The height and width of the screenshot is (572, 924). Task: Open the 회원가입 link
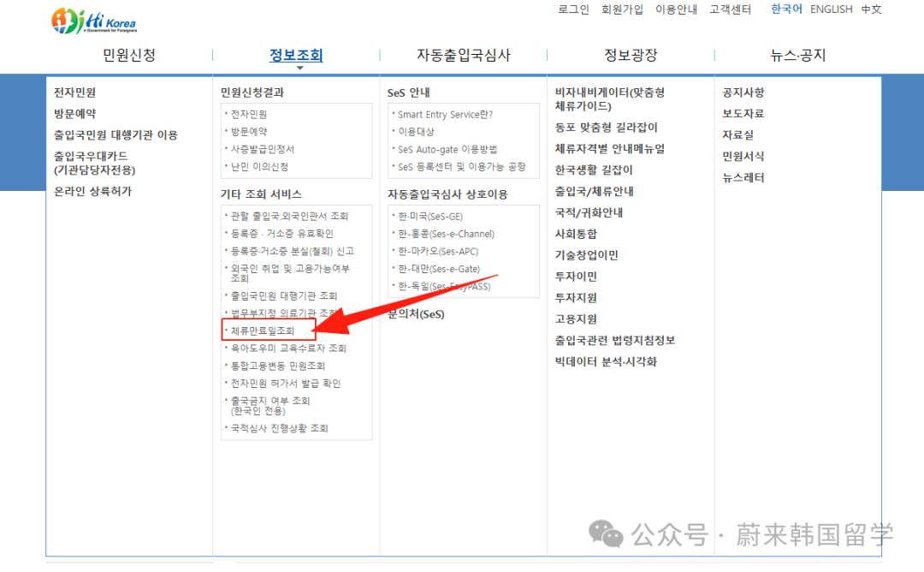(x=622, y=9)
